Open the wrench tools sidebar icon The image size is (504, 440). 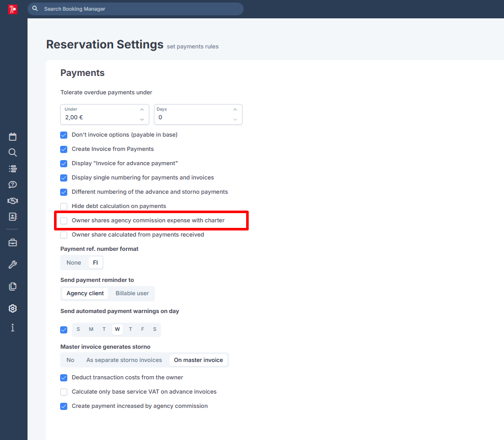(x=13, y=265)
